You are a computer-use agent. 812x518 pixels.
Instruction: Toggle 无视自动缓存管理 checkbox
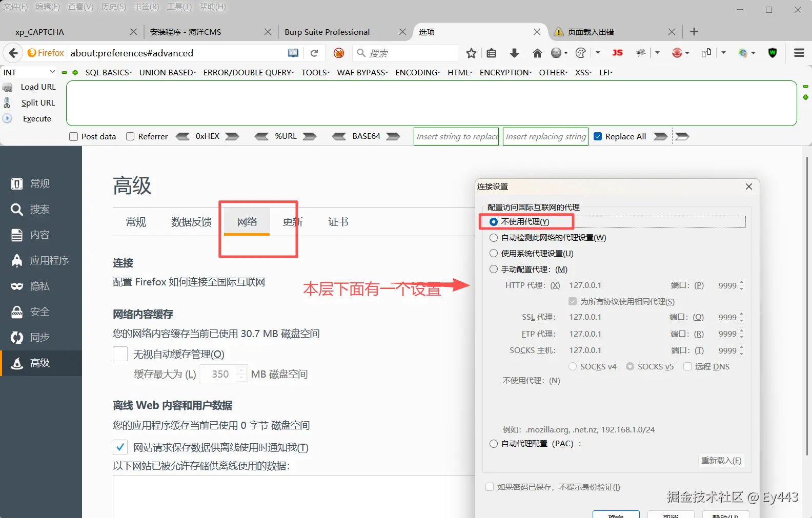[120, 354]
